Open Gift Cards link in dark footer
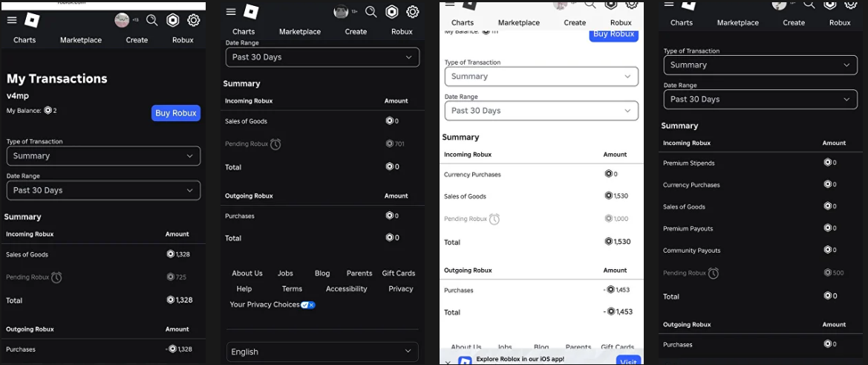Screen dimensions: 868x365 click(x=399, y=273)
